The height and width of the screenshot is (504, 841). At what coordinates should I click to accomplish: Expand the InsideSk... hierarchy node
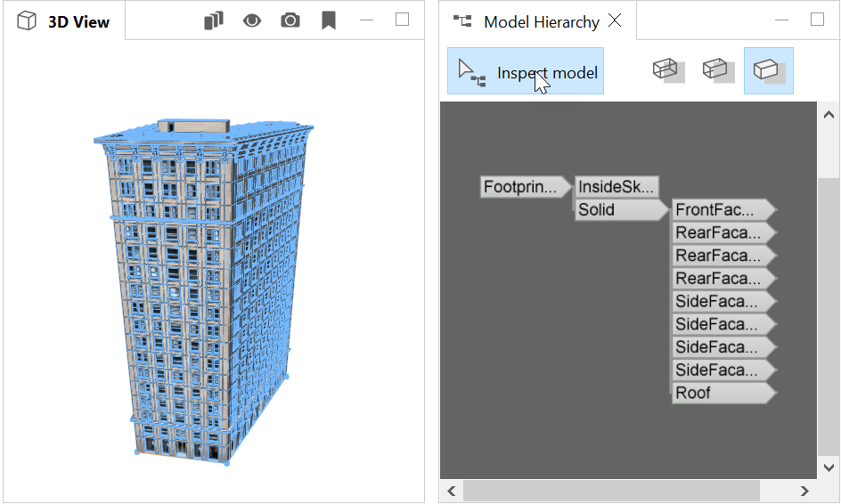[616, 187]
